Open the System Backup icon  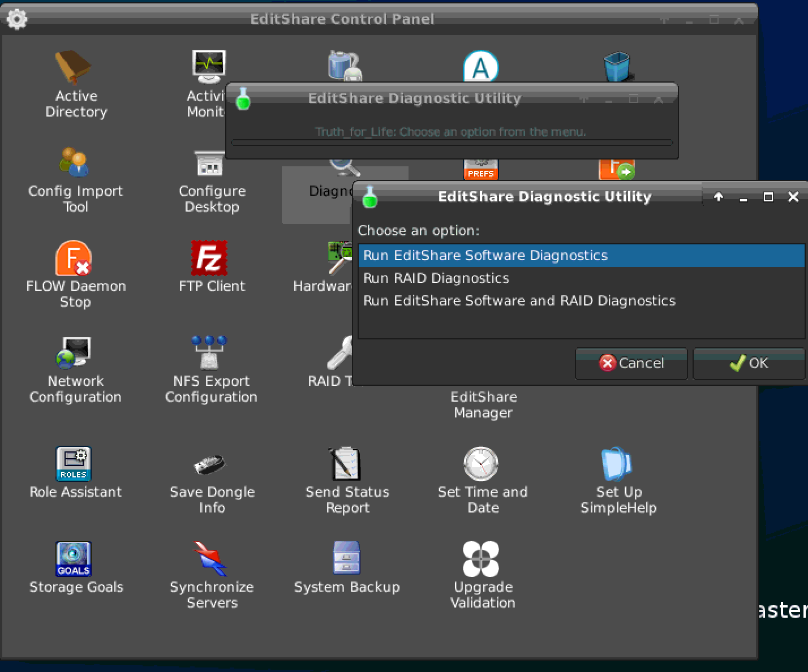tap(346, 558)
